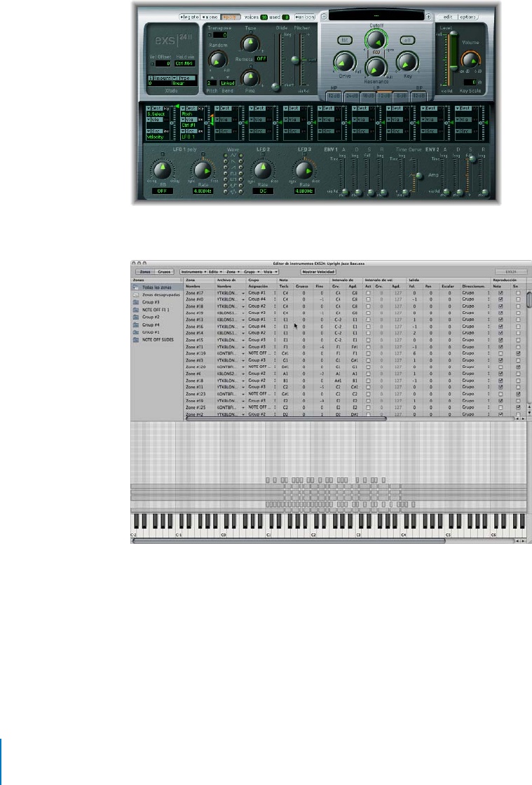The height and width of the screenshot is (785, 532).
Task: Click the NOTE OFF FX 1 folder icon
Action: [136, 310]
